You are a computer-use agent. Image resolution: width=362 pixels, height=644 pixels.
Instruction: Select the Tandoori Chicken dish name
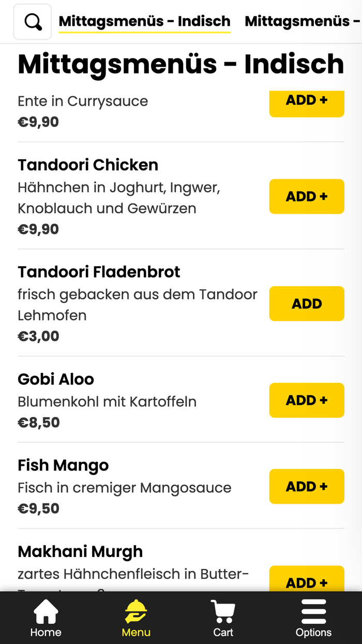point(88,164)
